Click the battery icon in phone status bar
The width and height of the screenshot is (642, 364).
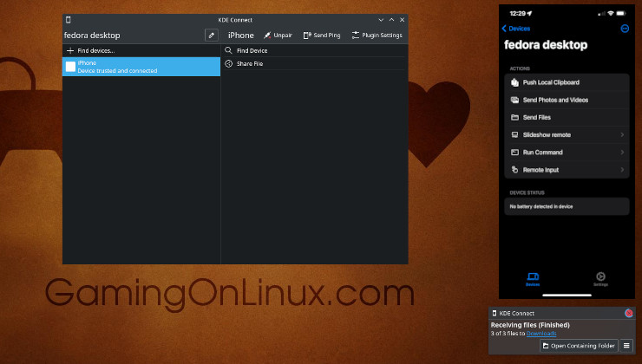point(621,14)
